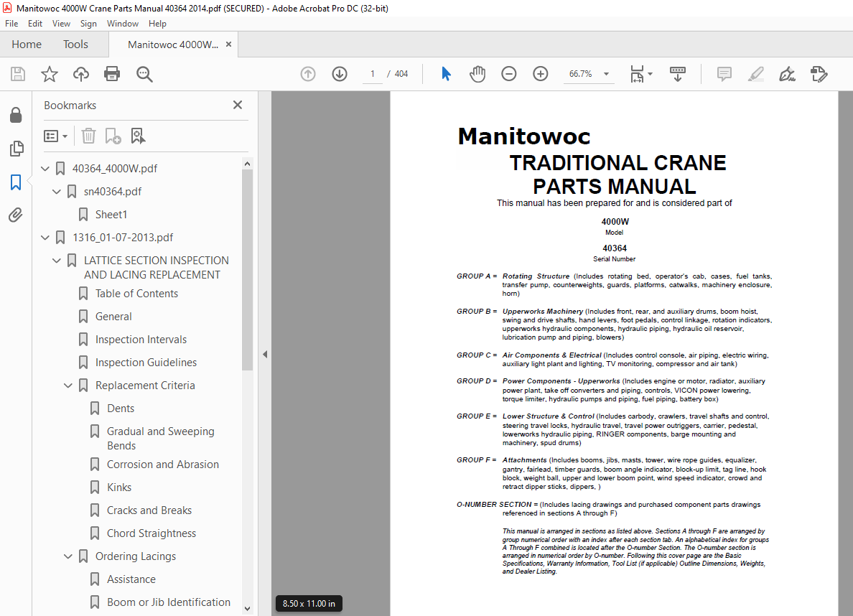Open the Edit menu
The height and width of the screenshot is (616, 853).
34,24
